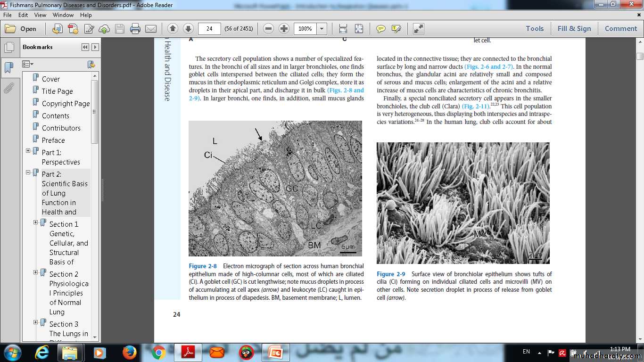Expand the Part 1: Perspectives bookmark
Viewport: 644px width, 362px height.
pyautogui.click(x=28, y=151)
